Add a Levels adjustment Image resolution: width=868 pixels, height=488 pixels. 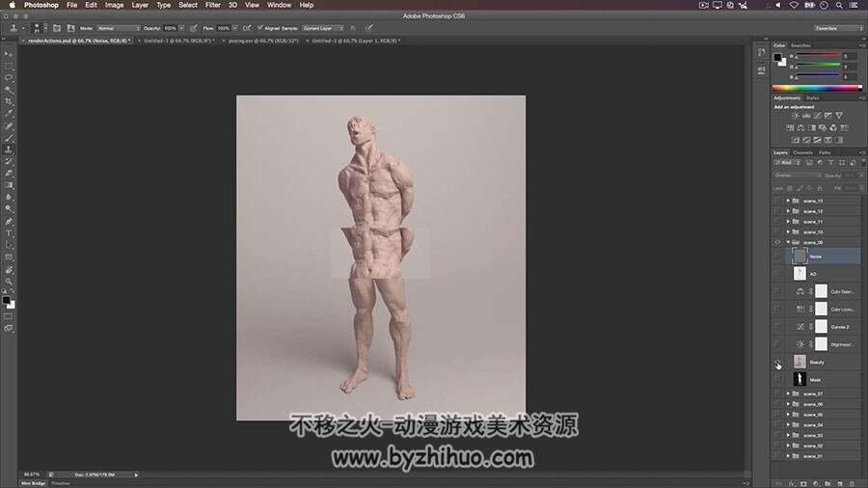pyautogui.click(x=806, y=116)
